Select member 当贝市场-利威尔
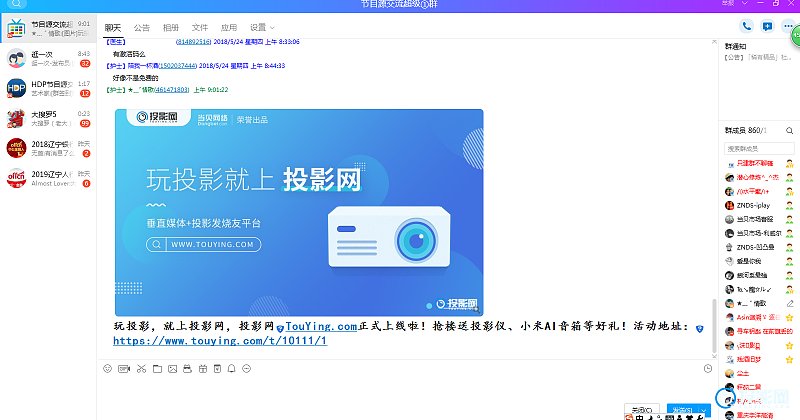The image size is (800, 420). (x=759, y=233)
